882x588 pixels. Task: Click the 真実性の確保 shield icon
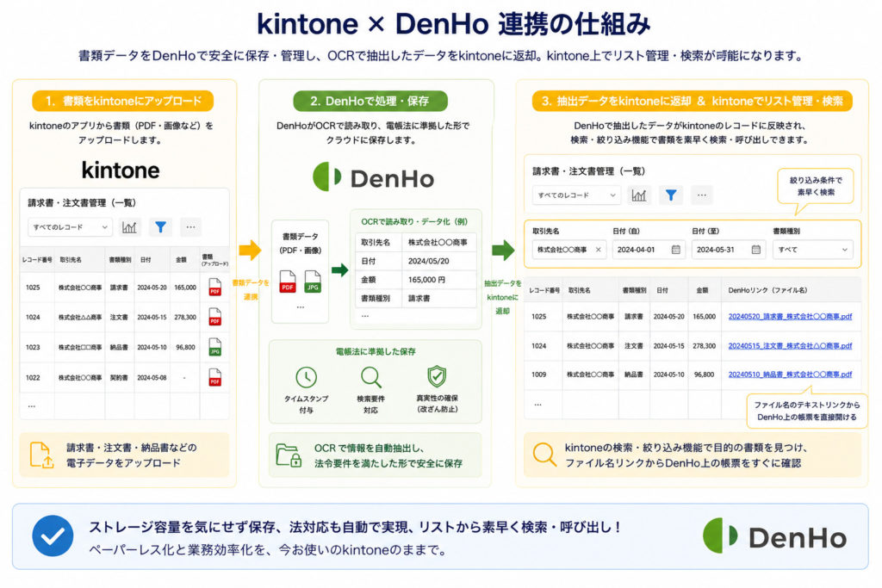[x=437, y=376]
